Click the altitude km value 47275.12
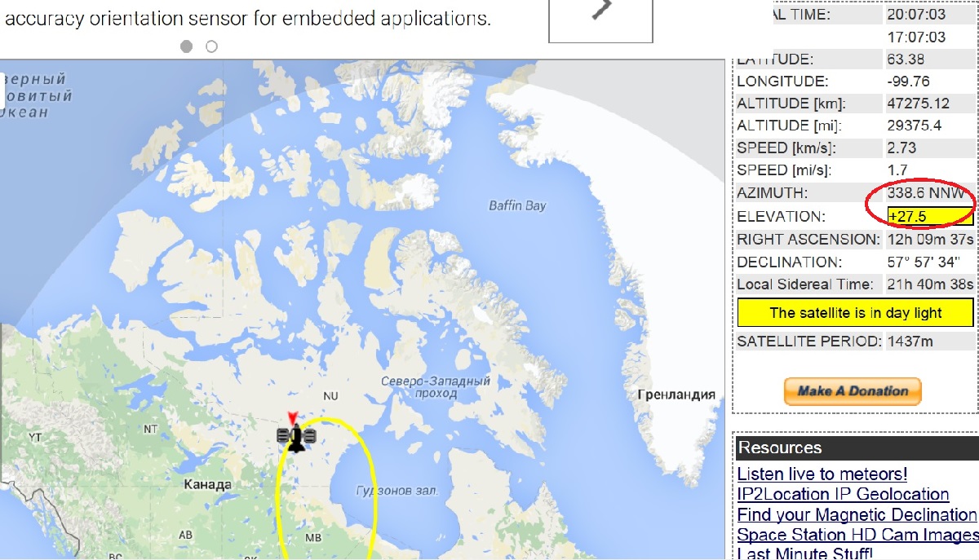Screen dimensions: 979x560 click(x=918, y=104)
